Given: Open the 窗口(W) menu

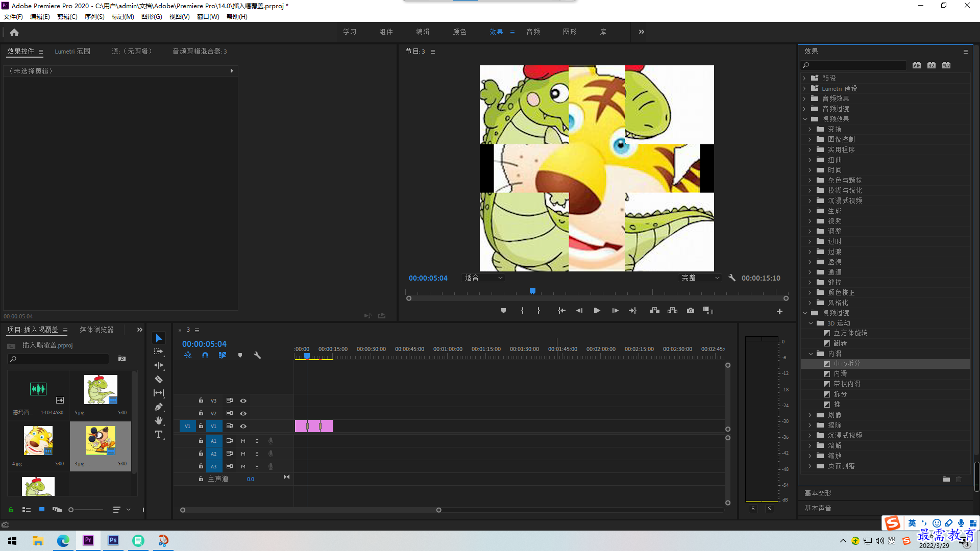Looking at the screenshot, I should coord(208,16).
